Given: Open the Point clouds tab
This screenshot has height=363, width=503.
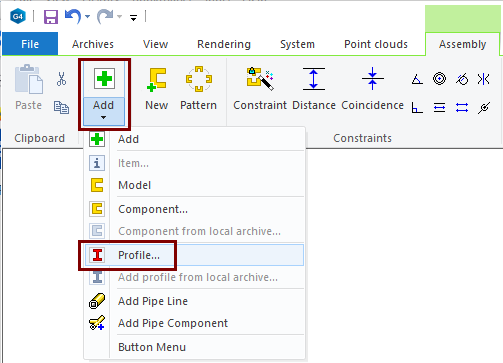Looking at the screenshot, I should pos(376,44).
